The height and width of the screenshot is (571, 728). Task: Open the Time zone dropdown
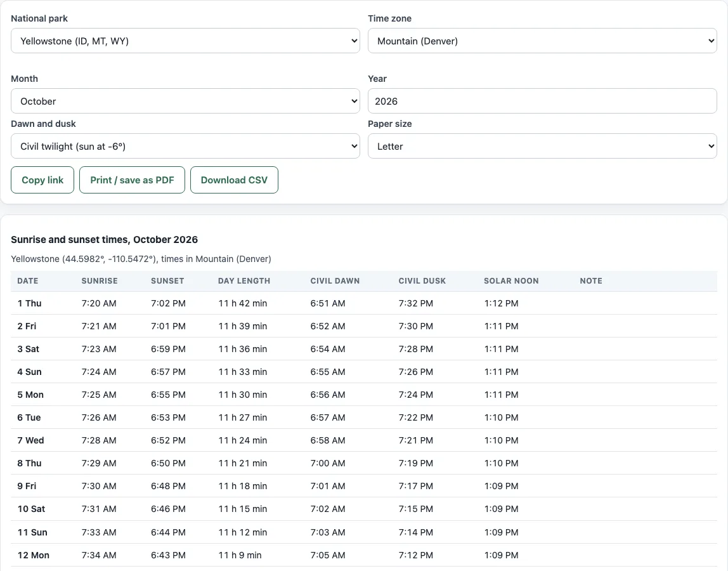click(542, 41)
